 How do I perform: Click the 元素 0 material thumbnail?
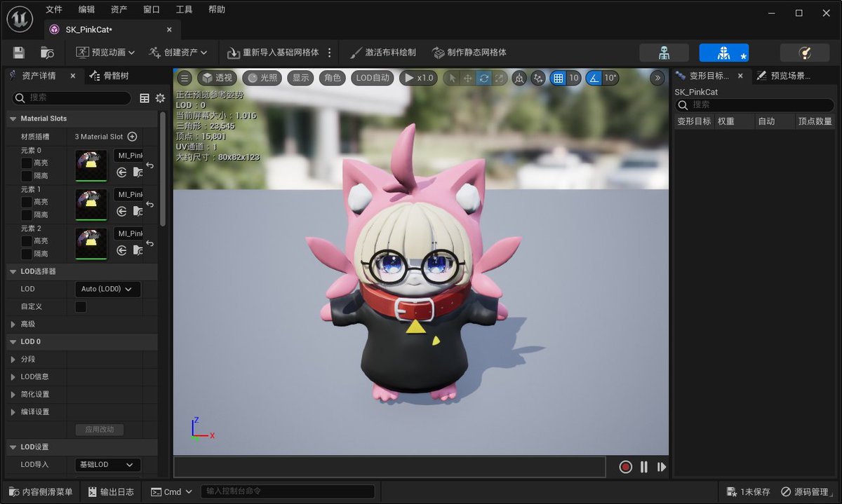(91, 165)
